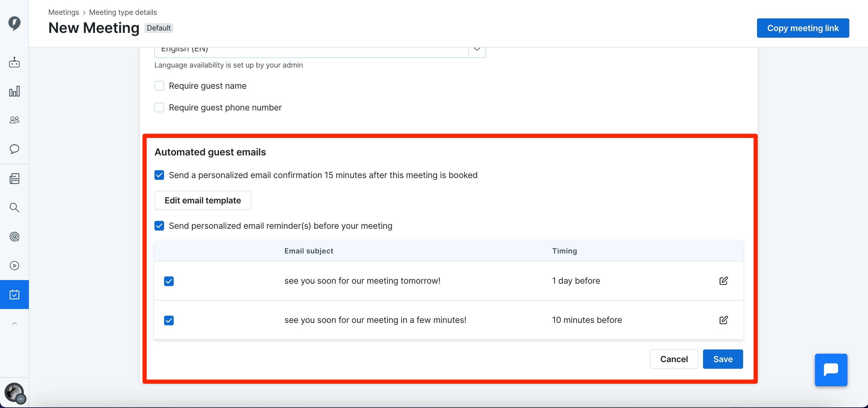Click the Default badge next to title

click(158, 28)
